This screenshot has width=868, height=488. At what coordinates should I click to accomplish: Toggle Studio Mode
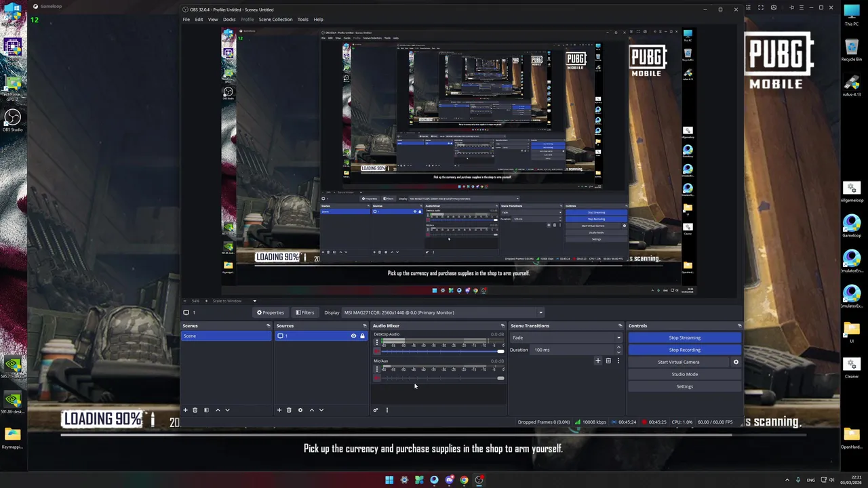[684, 374]
